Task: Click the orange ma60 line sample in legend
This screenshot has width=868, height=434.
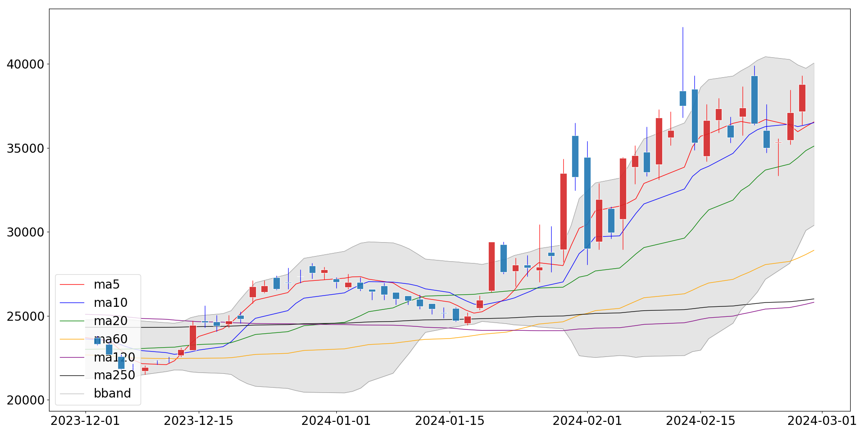Action: (x=72, y=339)
